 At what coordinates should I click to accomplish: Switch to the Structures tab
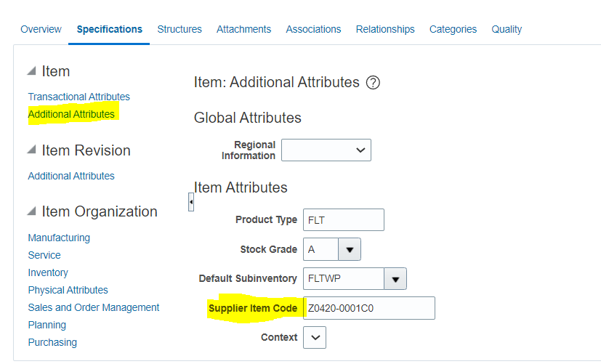180,30
